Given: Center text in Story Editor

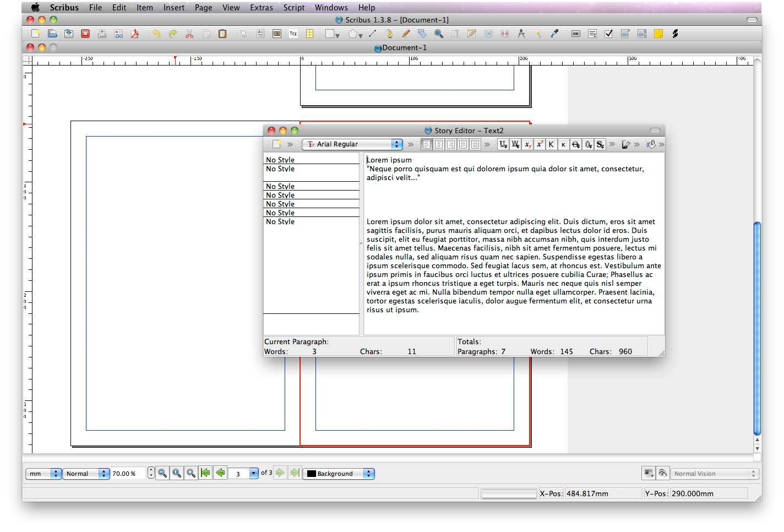Looking at the screenshot, I should coord(439,144).
